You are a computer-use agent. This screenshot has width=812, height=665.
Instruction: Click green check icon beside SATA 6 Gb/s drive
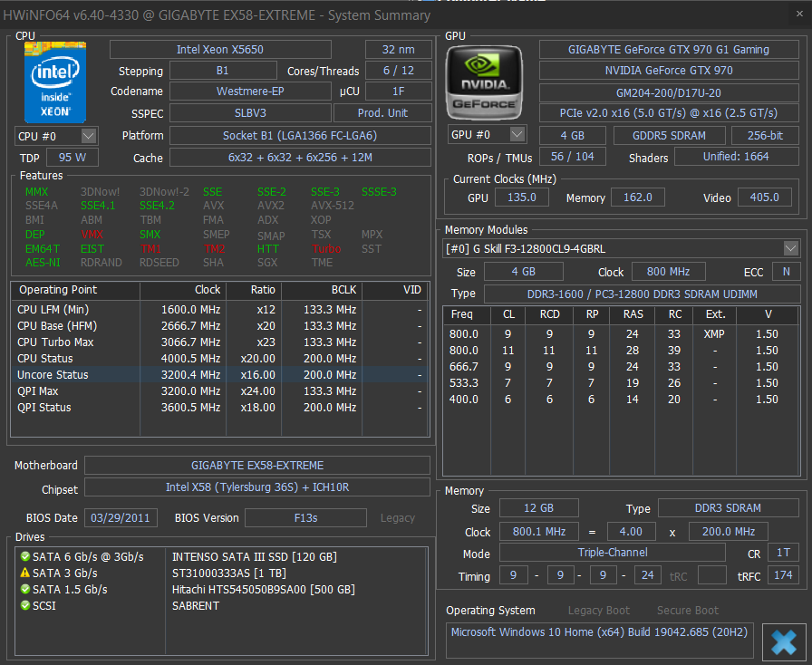coord(24,557)
